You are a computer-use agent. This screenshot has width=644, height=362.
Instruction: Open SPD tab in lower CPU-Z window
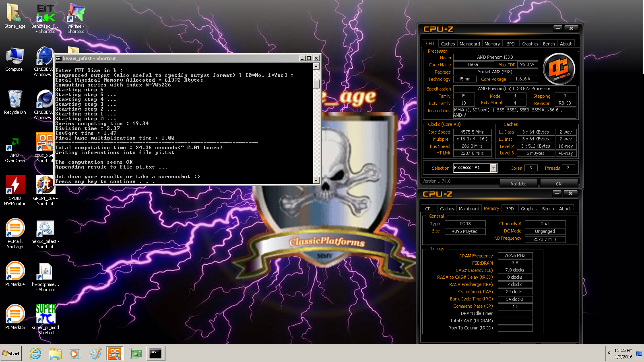[510, 209]
